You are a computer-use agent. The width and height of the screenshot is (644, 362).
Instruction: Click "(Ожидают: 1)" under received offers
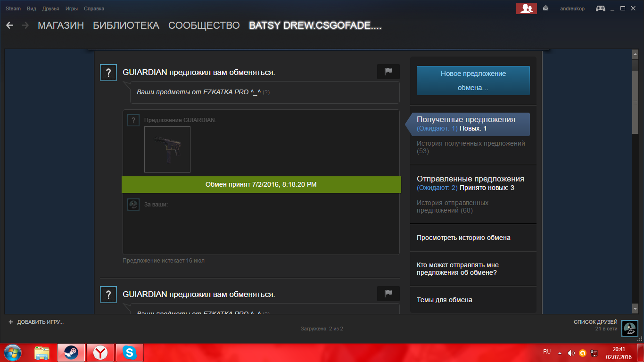(437, 128)
